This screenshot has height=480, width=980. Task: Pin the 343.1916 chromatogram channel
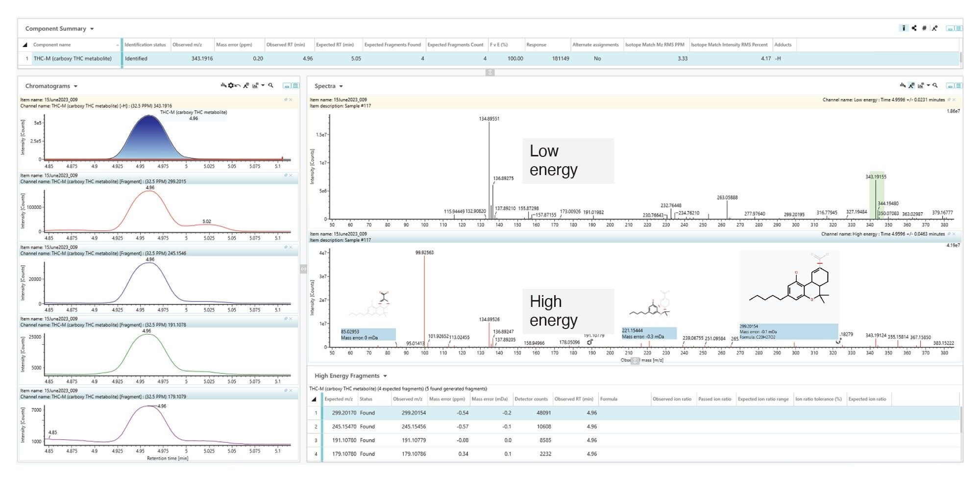286,100
